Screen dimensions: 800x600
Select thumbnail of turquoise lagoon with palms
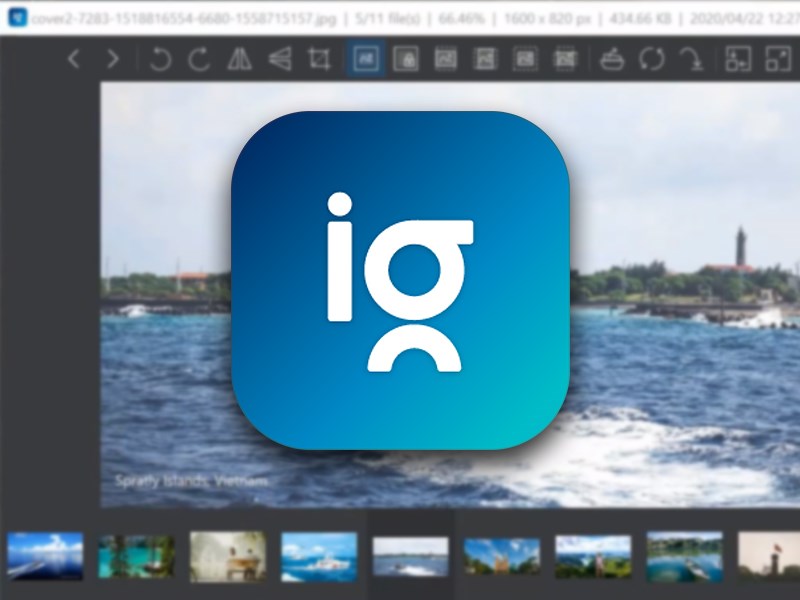tap(136, 557)
